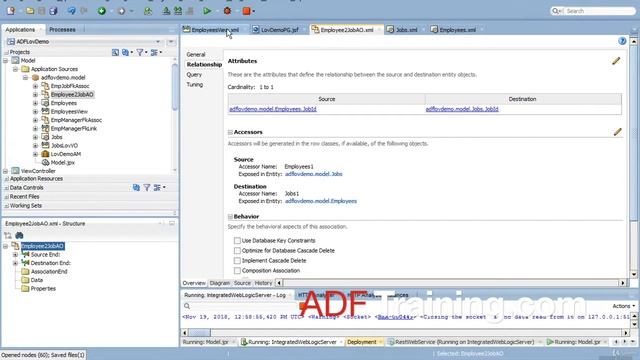Click the Search input field

[x=597, y=11]
